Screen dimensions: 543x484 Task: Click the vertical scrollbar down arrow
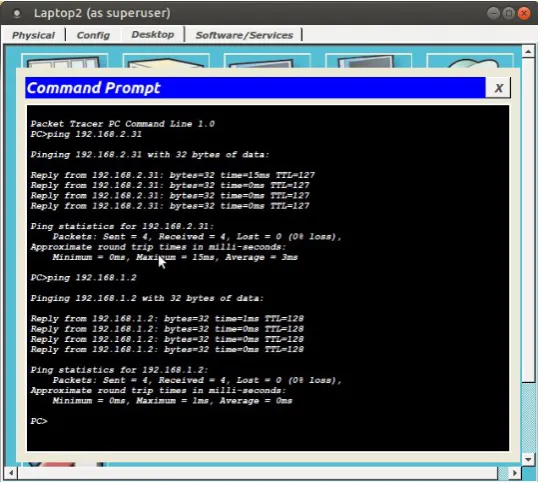point(528,460)
